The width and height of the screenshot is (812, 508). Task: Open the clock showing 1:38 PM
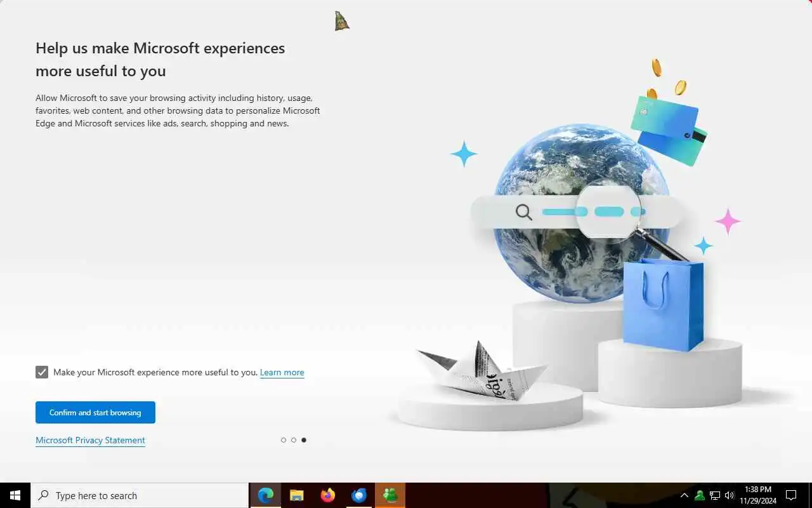click(x=758, y=495)
